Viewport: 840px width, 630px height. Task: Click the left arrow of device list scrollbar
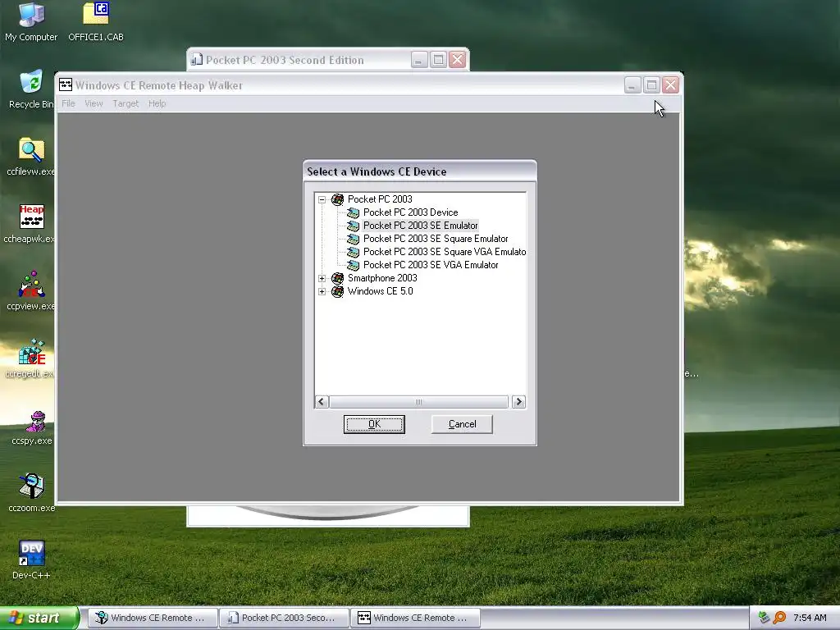pos(322,402)
